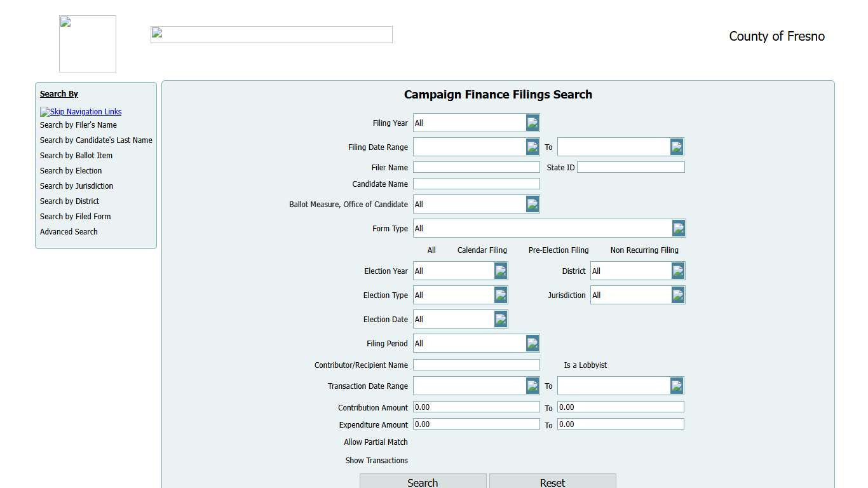Viewport: 868px width, 488px height.
Task: Open the Transaction Date Range end calendar icon
Action: pyautogui.click(x=677, y=386)
